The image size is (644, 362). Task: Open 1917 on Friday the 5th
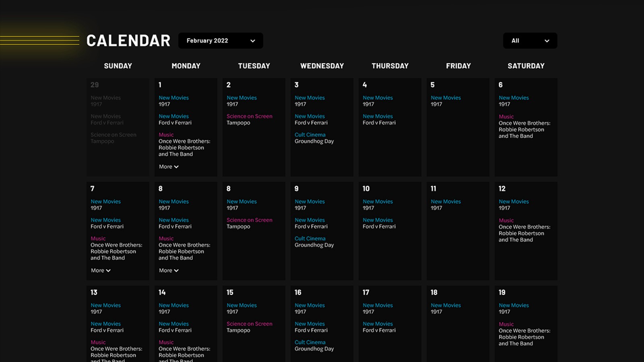click(x=436, y=104)
